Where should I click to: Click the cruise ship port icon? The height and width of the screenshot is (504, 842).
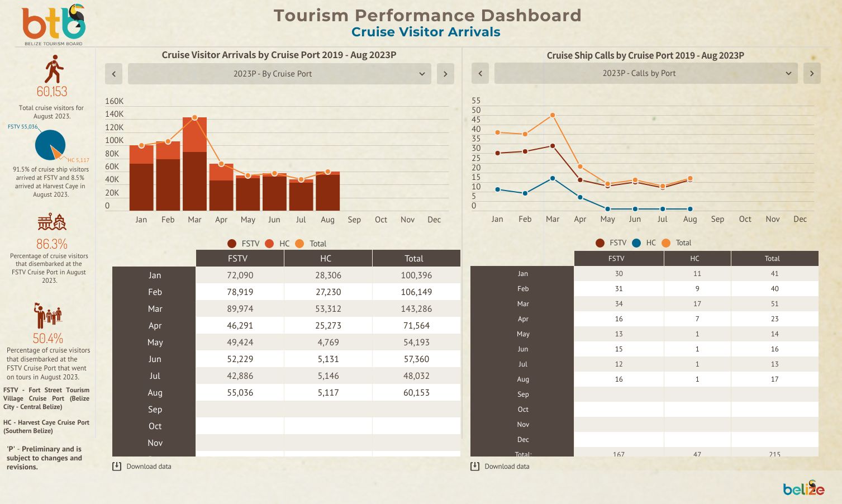pos(52,222)
